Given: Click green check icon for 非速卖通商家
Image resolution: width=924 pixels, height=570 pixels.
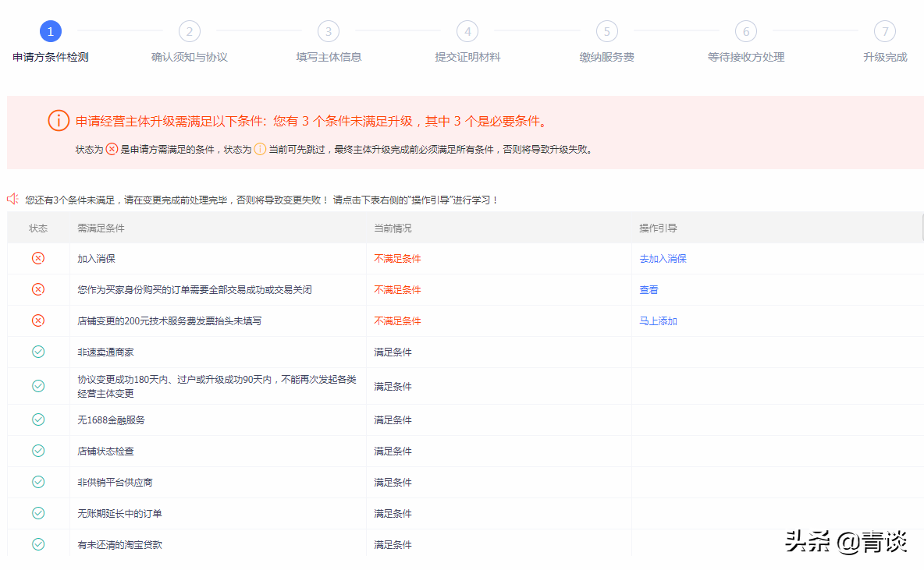Looking at the screenshot, I should [x=38, y=352].
